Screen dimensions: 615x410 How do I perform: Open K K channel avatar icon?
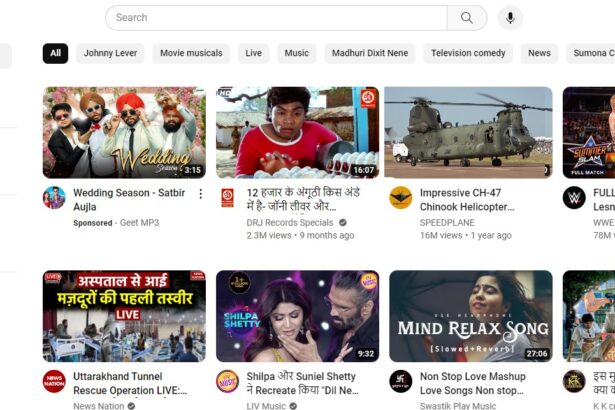pos(574,381)
